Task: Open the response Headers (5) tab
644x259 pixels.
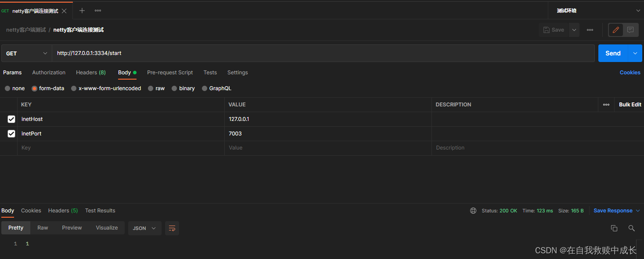Action: click(x=63, y=211)
